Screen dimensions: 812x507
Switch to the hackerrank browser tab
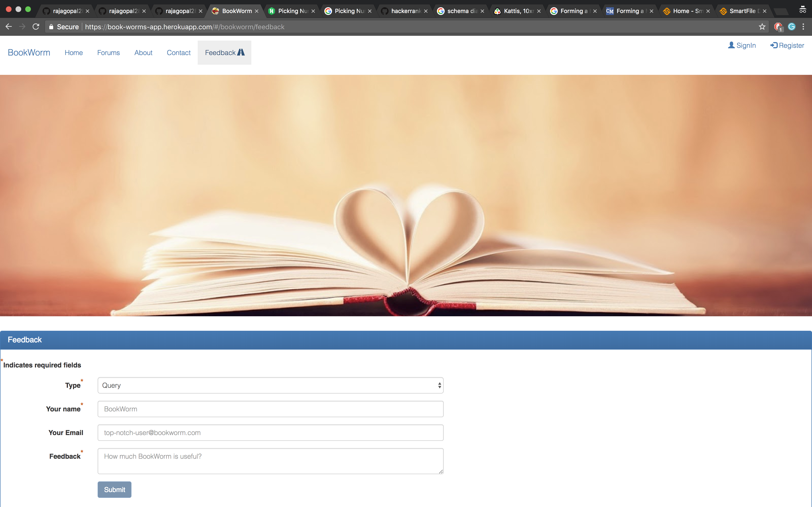[405, 11]
